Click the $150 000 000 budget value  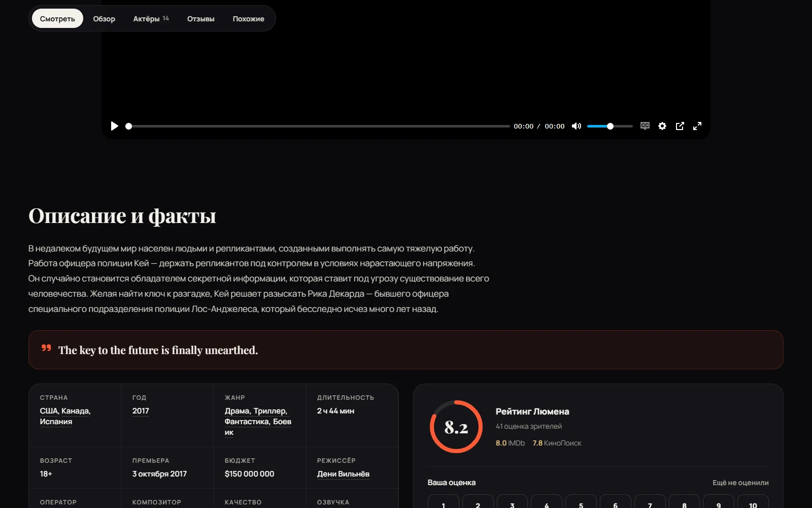(249, 474)
